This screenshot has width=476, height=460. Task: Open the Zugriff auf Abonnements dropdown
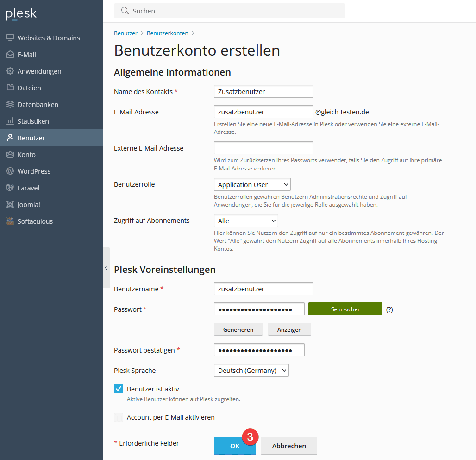pos(245,221)
